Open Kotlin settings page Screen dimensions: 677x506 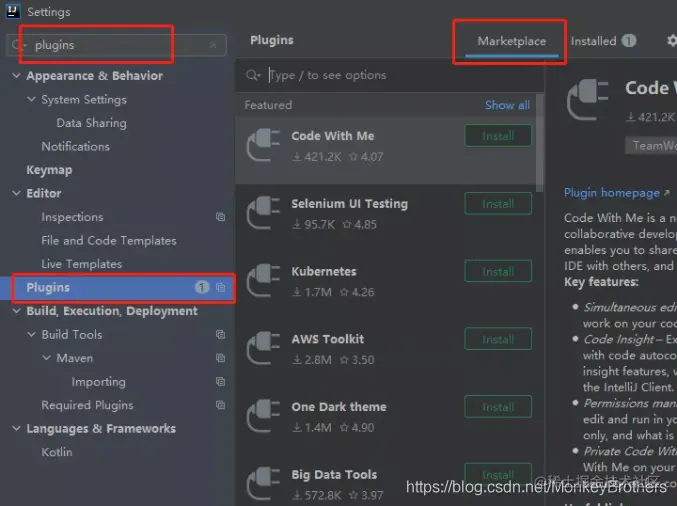[x=57, y=452]
